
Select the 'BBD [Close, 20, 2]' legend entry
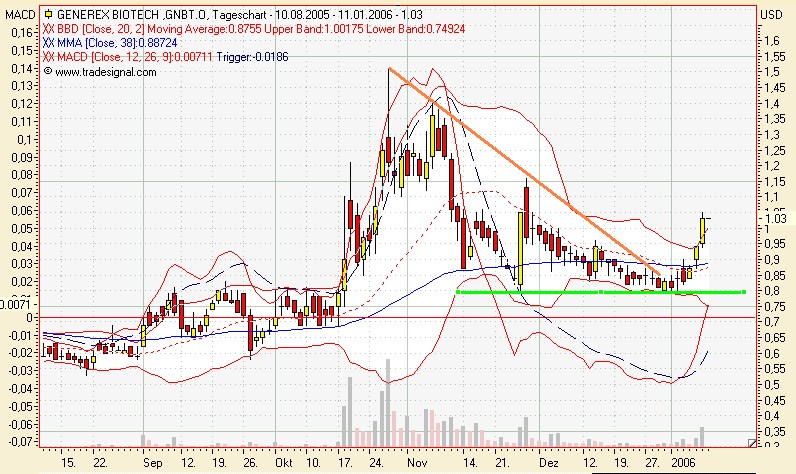[x=101, y=29]
